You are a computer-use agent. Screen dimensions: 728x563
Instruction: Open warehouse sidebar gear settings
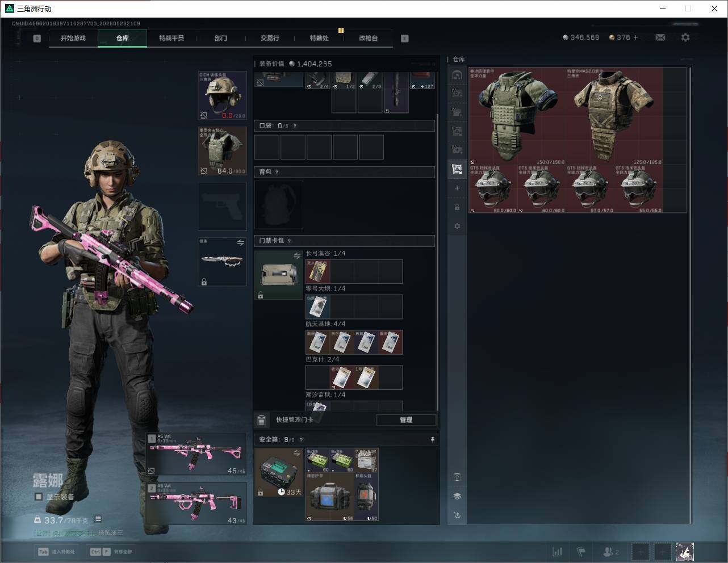click(x=457, y=226)
